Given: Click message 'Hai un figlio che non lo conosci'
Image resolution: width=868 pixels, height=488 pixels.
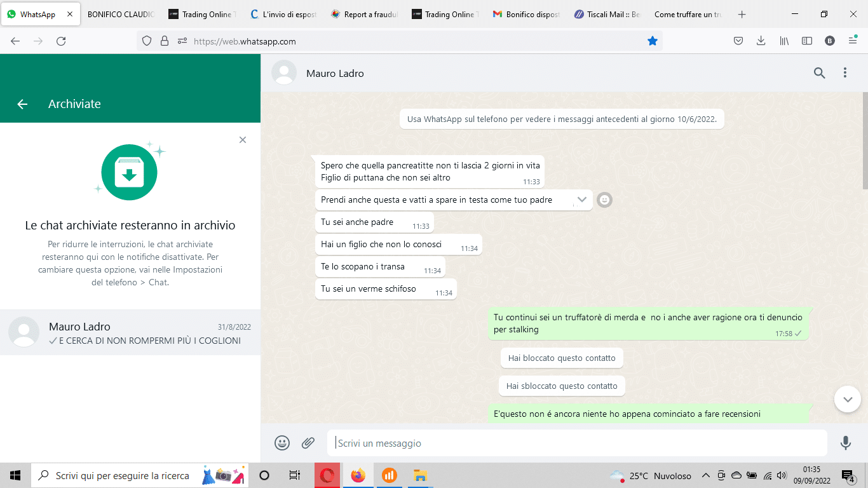Looking at the screenshot, I should (398, 245).
